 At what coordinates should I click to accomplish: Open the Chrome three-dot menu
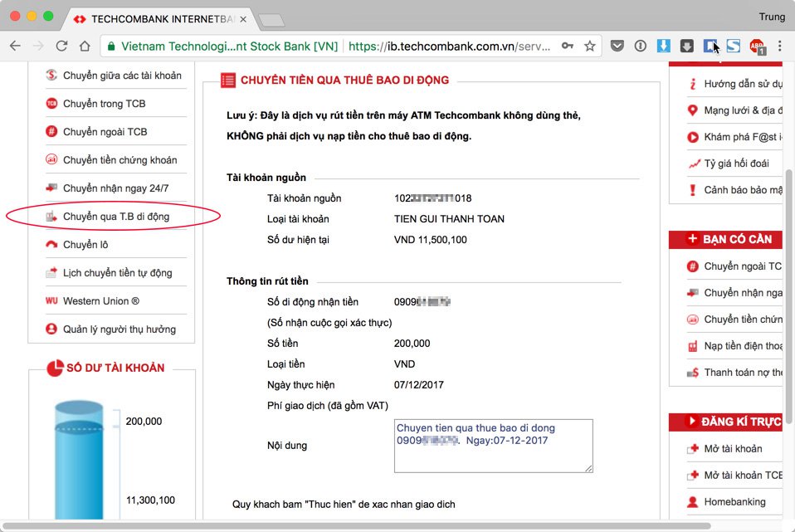coord(780,46)
